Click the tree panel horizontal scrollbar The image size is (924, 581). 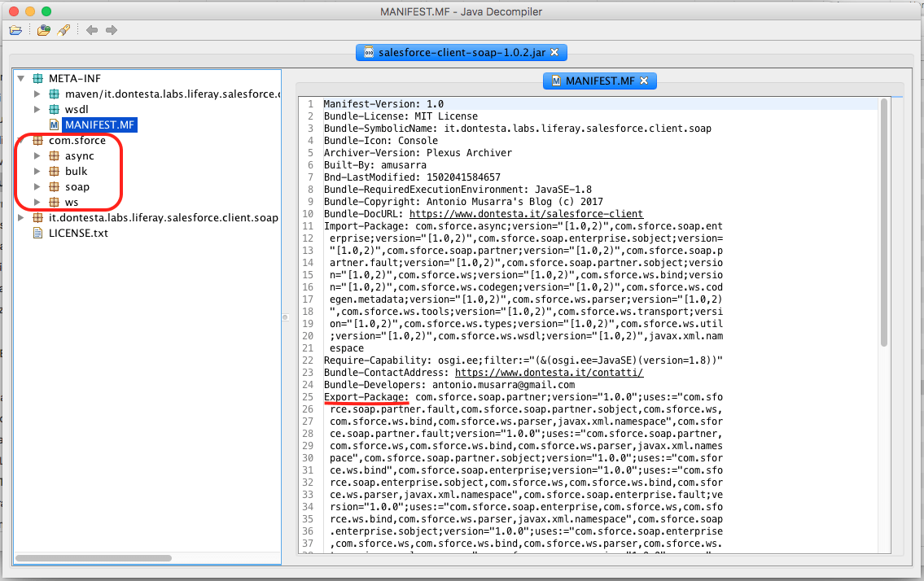[x=94, y=558]
